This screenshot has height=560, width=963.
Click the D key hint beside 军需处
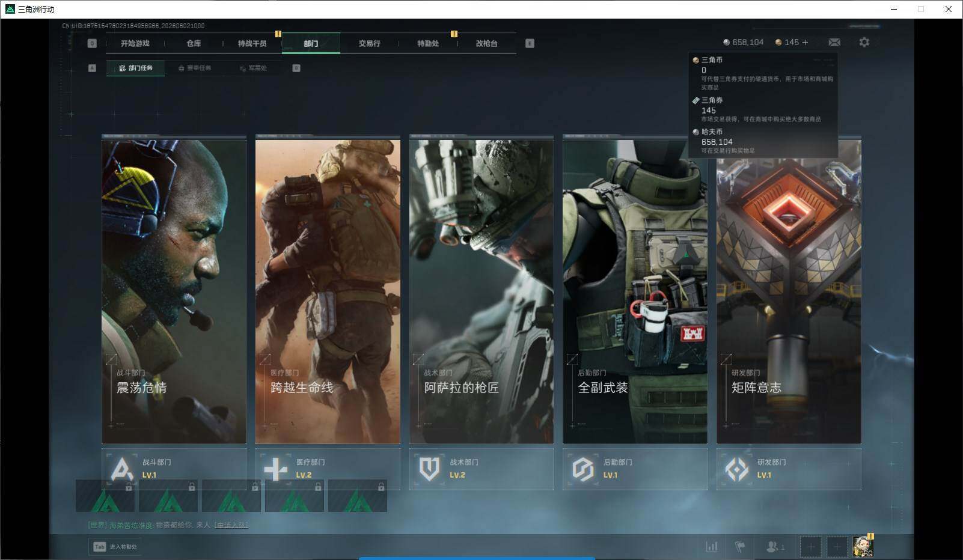(296, 68)
